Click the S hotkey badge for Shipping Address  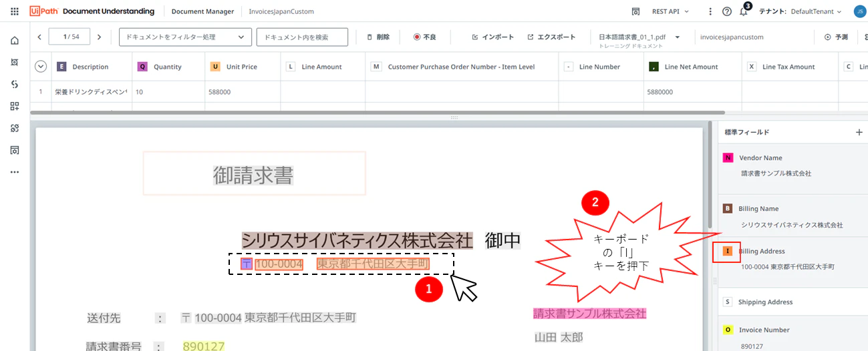pyautogui.click(x=728, y=302)
